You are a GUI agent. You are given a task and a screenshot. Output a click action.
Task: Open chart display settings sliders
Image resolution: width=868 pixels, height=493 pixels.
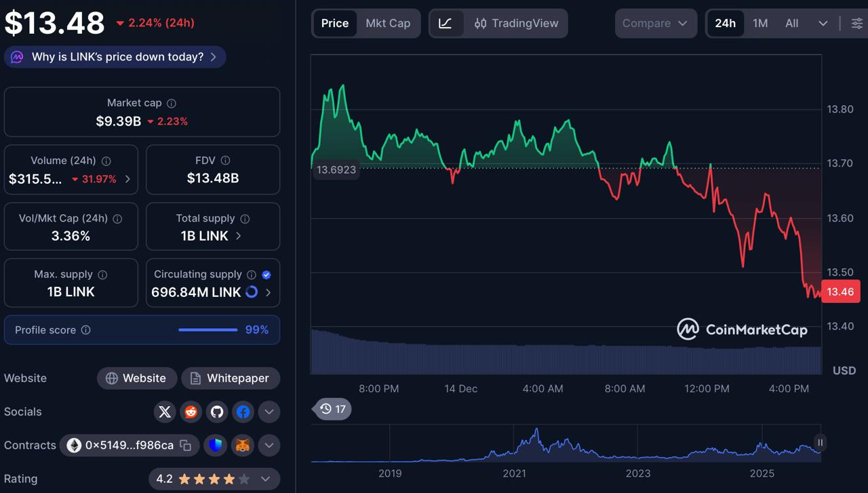click(856, 23)
